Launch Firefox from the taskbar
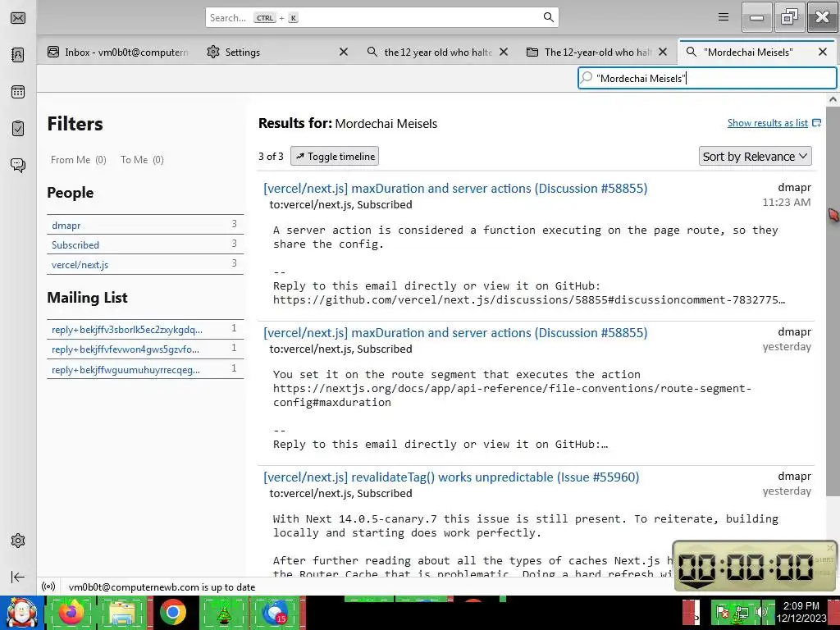Image resolution: width=840 pixels, height=630 pixels. coord(71,613)
